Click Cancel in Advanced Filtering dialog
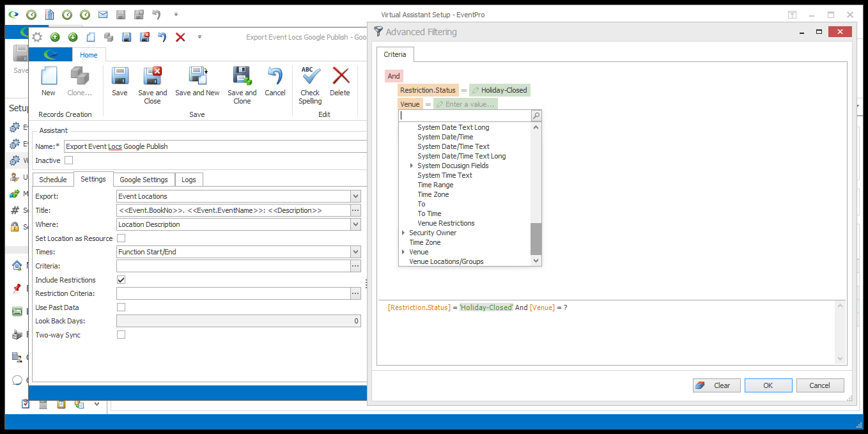Viewport: 868px width, 434px height. [819, 385]
